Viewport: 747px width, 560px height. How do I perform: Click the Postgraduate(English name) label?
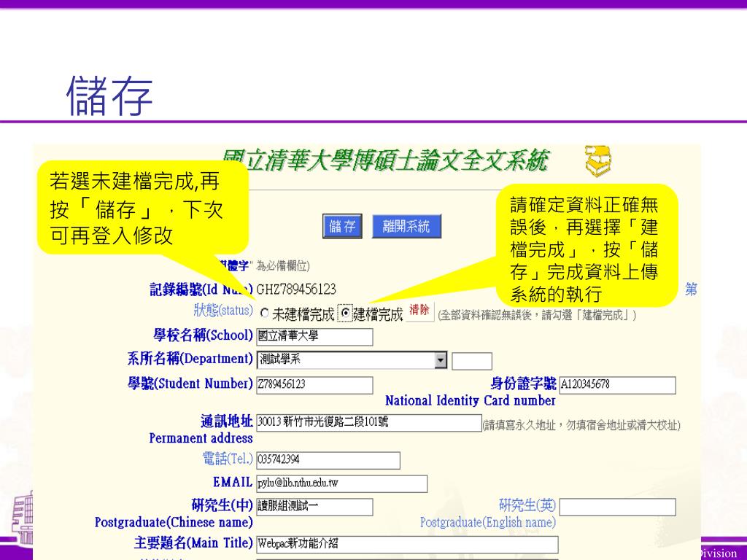pos(488,522)
